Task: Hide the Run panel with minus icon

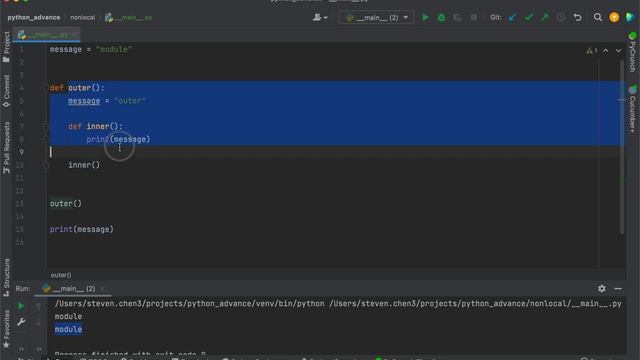Action: tap(618, 289)
